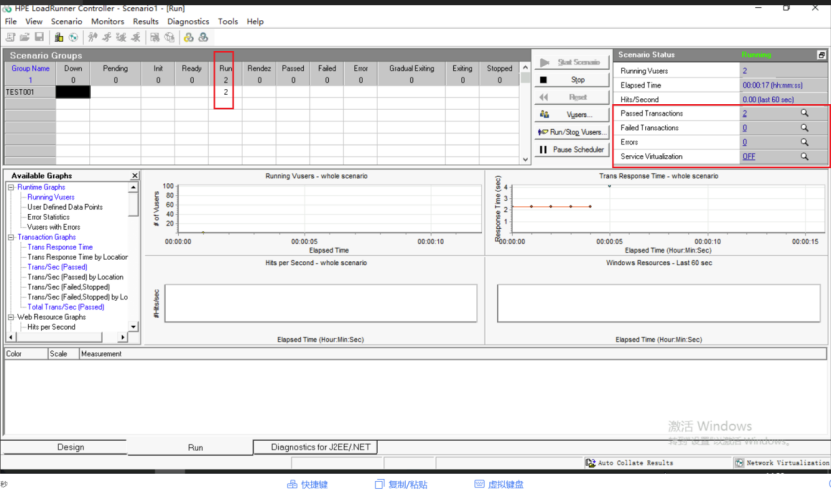This screenshot has width=831, height=495.
Task: Click the fourth running-figure Vusers toolbar icon
Action: tap(136, 37)
